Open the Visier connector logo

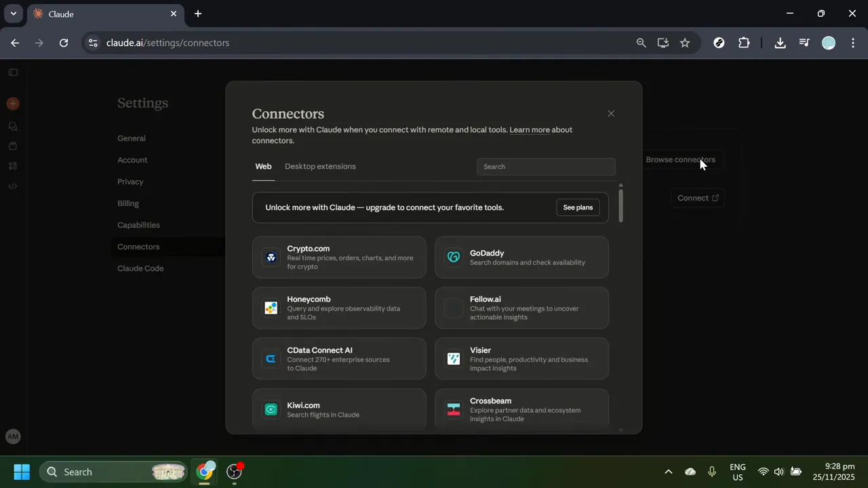(x=454, y=359)
